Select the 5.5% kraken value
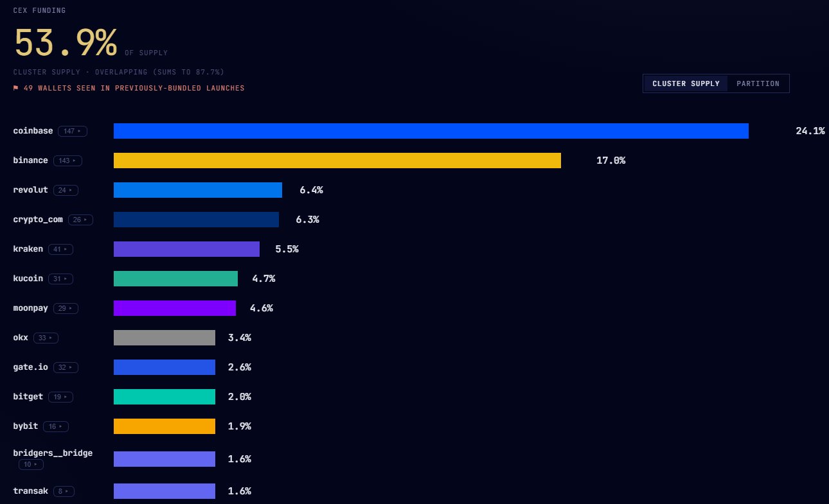The width and height of the screenshot is (829, 504). click(287, 249)
